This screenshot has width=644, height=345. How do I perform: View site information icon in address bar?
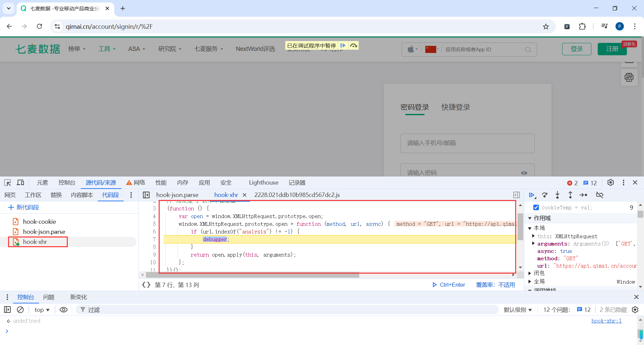tap(57, 26)
